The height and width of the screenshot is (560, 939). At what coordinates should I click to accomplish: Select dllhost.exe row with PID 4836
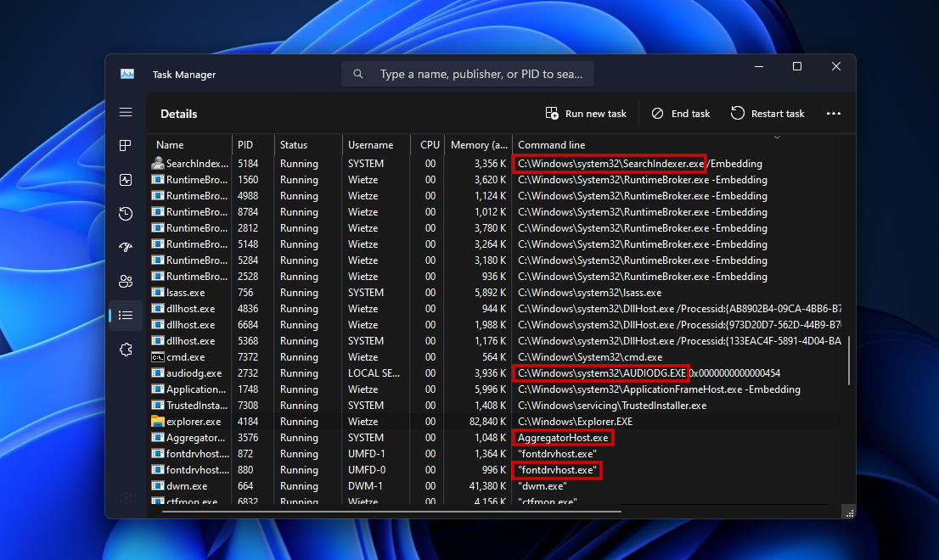[496, 309]
